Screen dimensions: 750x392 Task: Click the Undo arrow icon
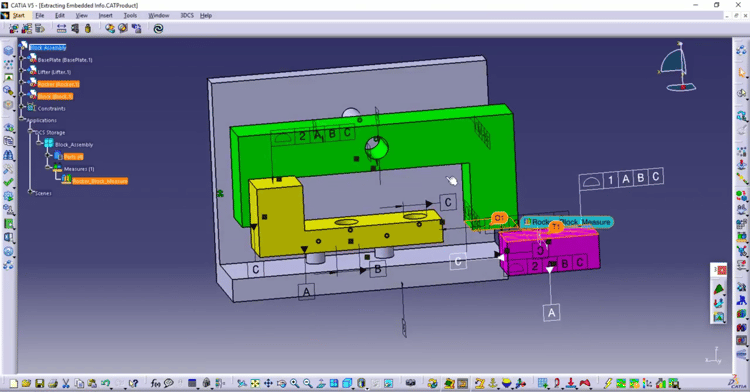pyautogui.click(x=105, y=383)
